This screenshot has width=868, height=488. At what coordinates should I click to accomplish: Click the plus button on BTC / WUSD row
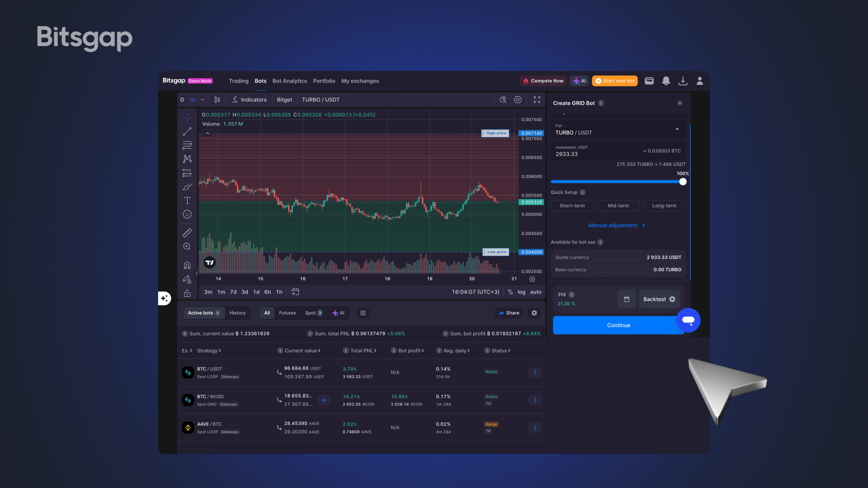(x=324, y=400)
